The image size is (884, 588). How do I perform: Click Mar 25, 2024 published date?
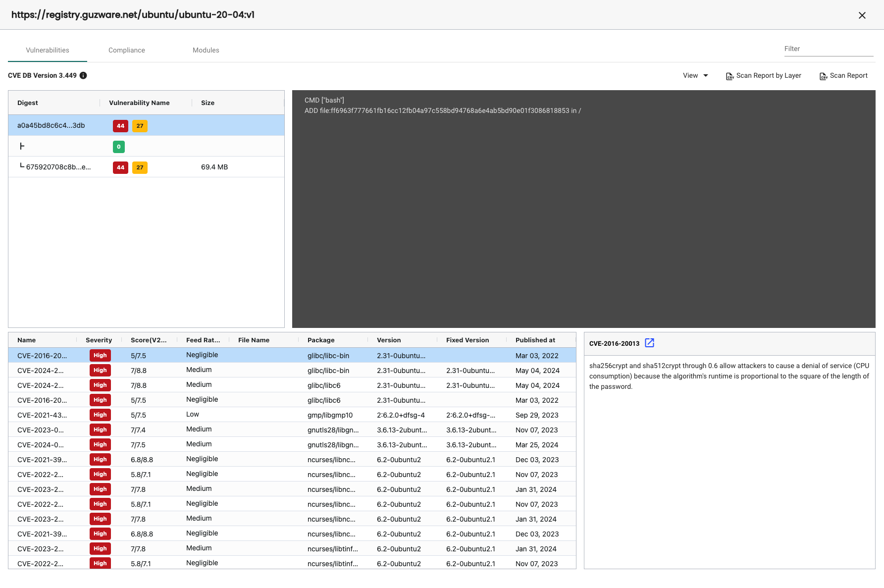537,445
